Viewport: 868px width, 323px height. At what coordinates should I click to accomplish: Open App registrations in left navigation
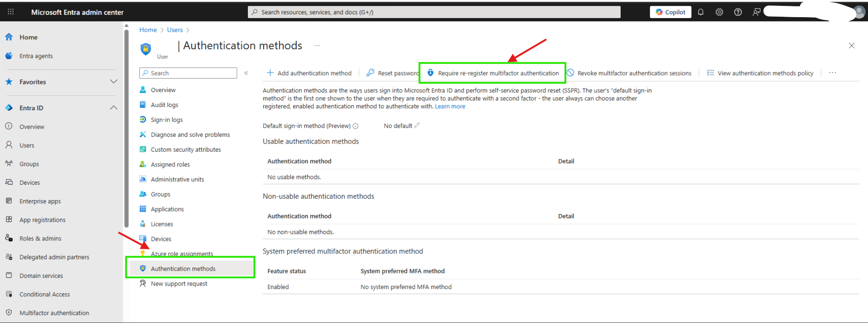click(x=42, y=220)
